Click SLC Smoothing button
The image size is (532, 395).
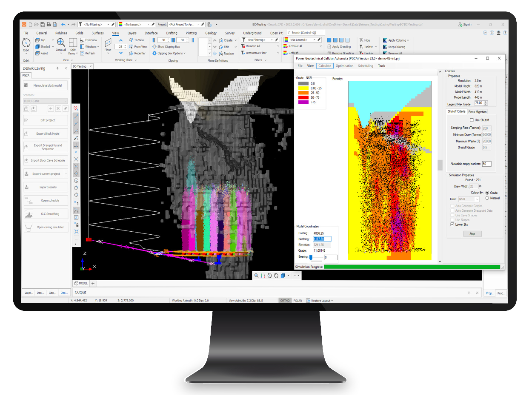click(x=45, y=214)
